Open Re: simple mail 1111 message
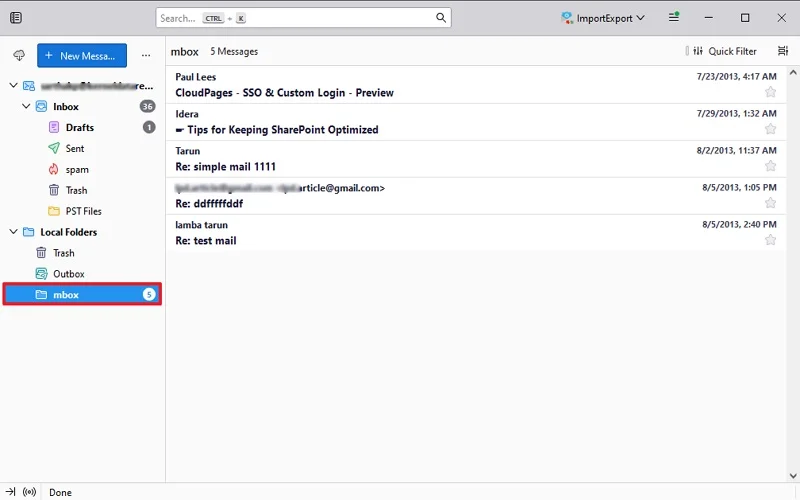The width and height of the screenshot is (800, 500). pos(476,159)
